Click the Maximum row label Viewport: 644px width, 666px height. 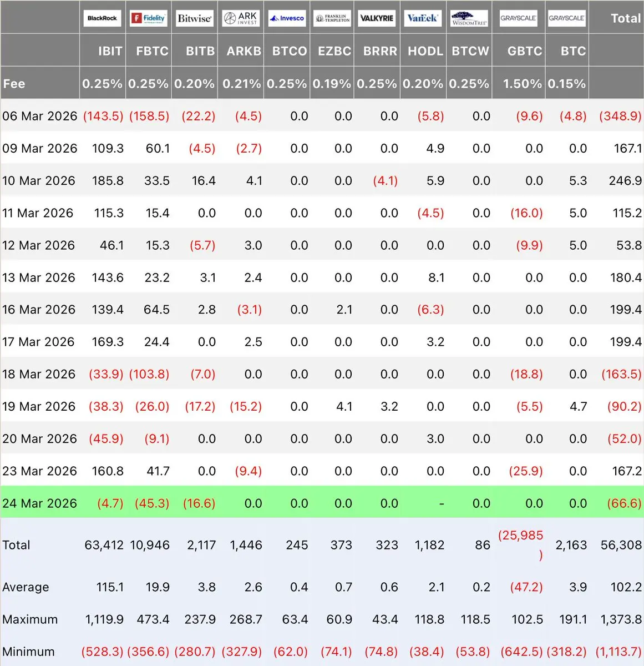(30, 619)
